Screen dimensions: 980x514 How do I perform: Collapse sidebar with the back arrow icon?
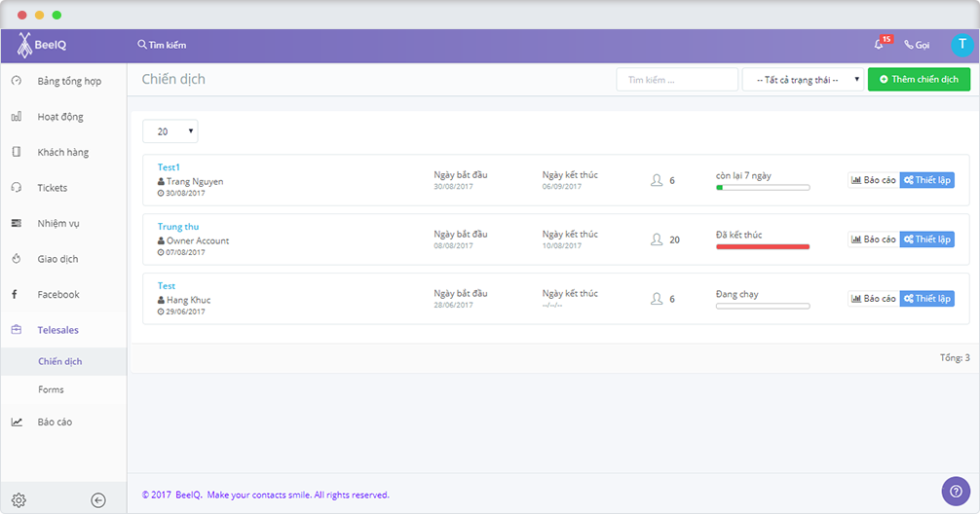tap(98, 500)
